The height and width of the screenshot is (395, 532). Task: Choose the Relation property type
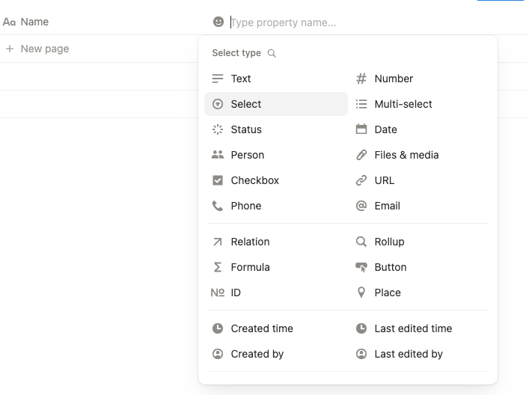(250, 242)
